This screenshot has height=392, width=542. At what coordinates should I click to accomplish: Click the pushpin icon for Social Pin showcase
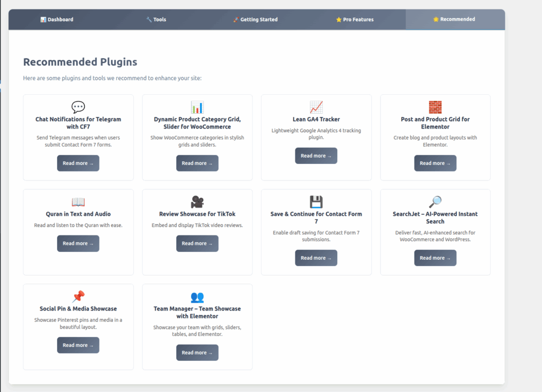tap(78, 297)
